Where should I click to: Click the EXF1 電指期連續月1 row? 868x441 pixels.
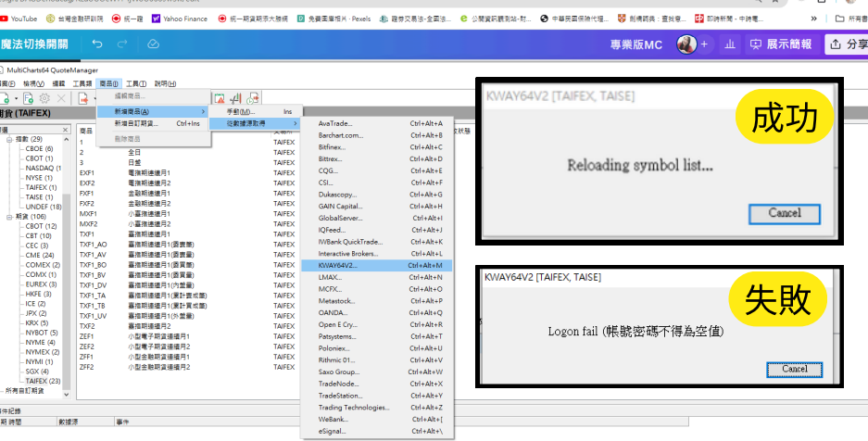(x=188, y=172)
